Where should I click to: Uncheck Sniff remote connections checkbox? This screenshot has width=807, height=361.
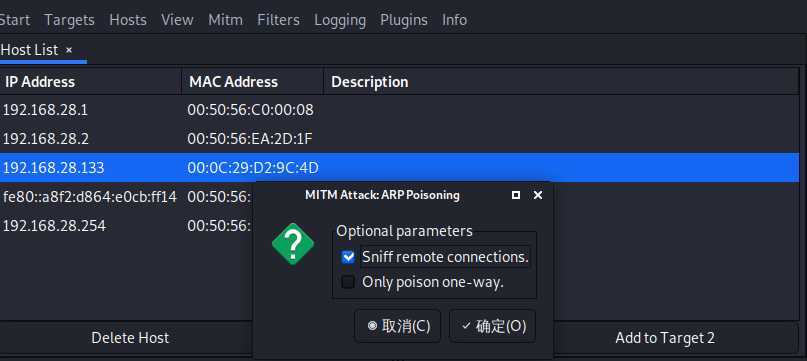click(348, 257)
